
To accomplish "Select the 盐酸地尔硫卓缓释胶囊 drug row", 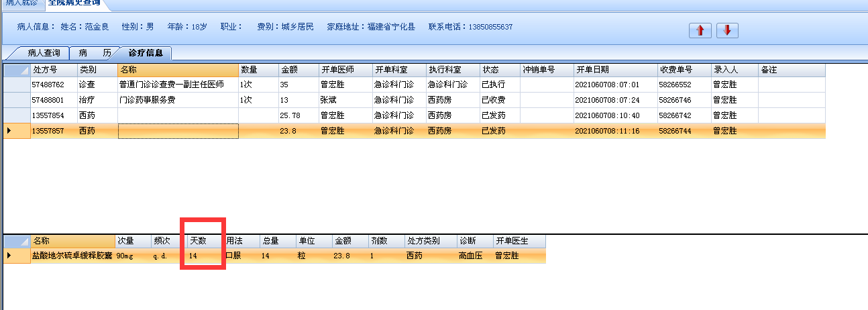I will click(x=274, y=256).
